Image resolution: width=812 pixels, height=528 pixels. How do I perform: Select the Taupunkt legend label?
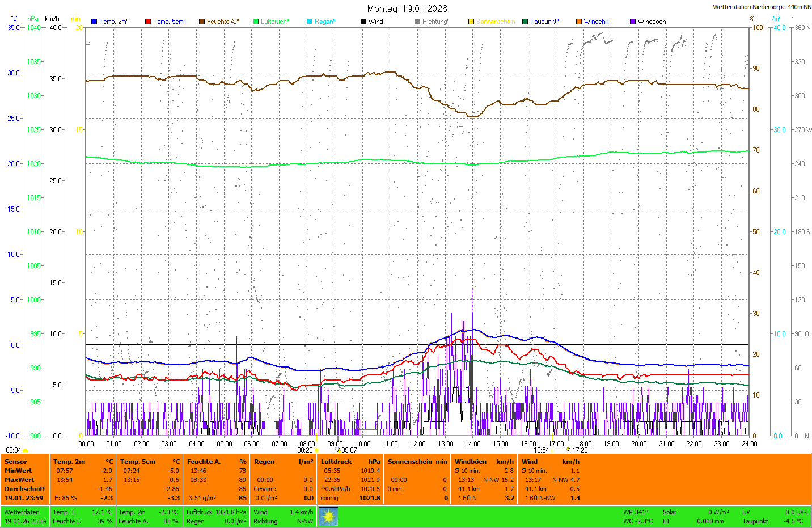[544, 22]
